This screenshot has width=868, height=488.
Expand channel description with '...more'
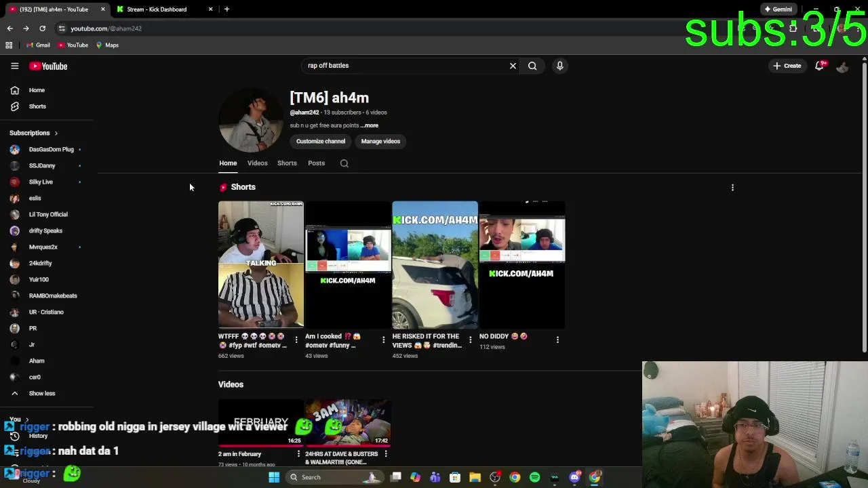[x=370, y=125]
